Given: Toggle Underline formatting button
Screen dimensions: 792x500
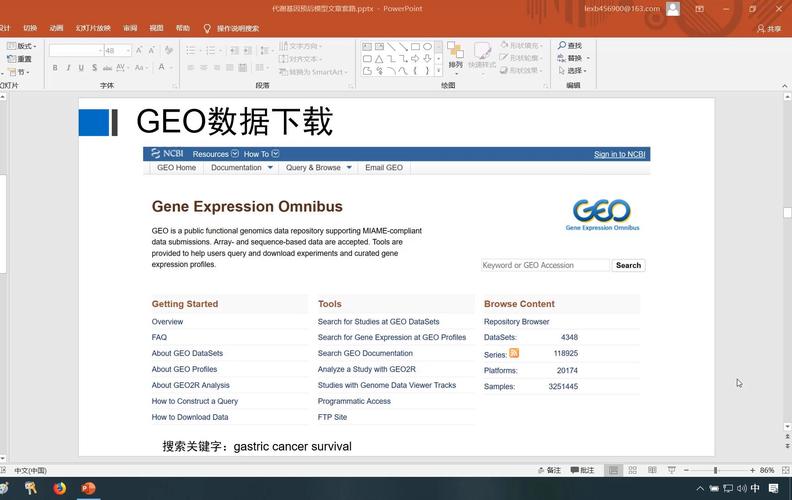Looking at the screenshot, I should (81, 68).
